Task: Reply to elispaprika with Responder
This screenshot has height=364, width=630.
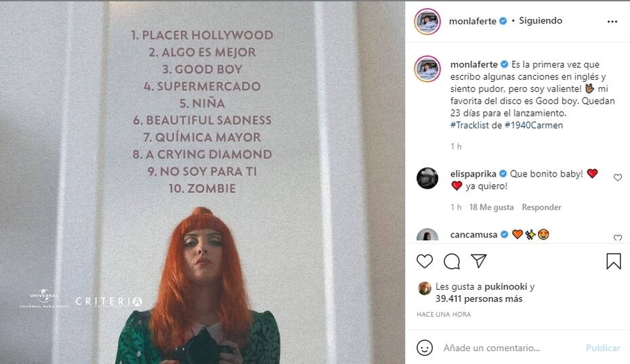Action: pyautogui.click(x=541, y=207)
